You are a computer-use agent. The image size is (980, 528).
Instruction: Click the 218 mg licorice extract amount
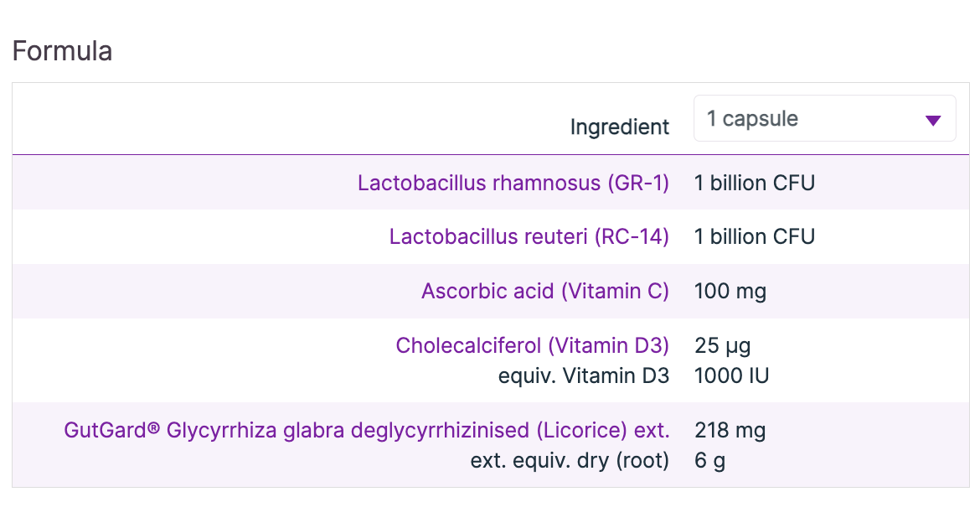click(730, 431)
